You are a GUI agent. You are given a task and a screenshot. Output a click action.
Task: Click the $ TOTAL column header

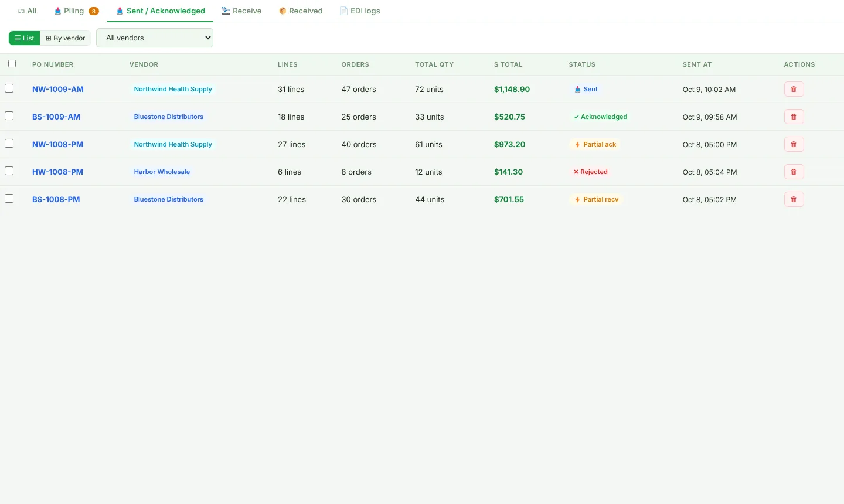[x=508, y=64]
